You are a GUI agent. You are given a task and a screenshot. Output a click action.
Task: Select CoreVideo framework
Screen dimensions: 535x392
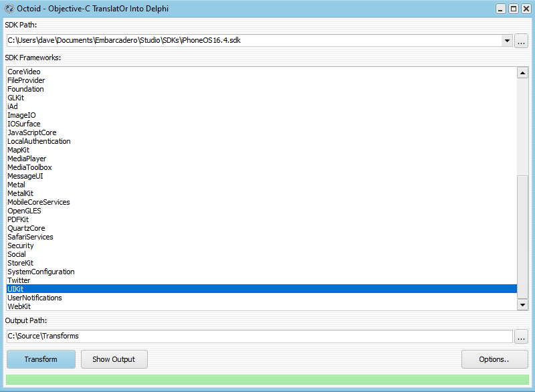click(x=261, y=72)
